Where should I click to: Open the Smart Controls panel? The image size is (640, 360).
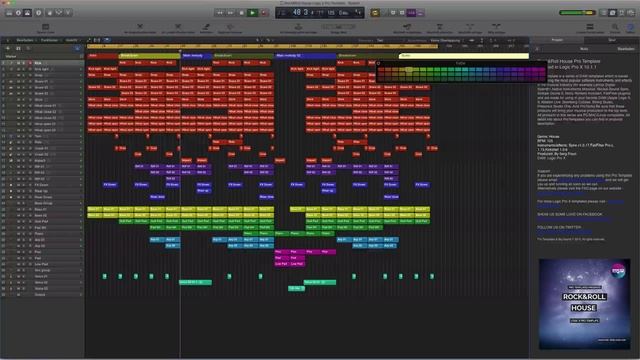click(50, 13)
